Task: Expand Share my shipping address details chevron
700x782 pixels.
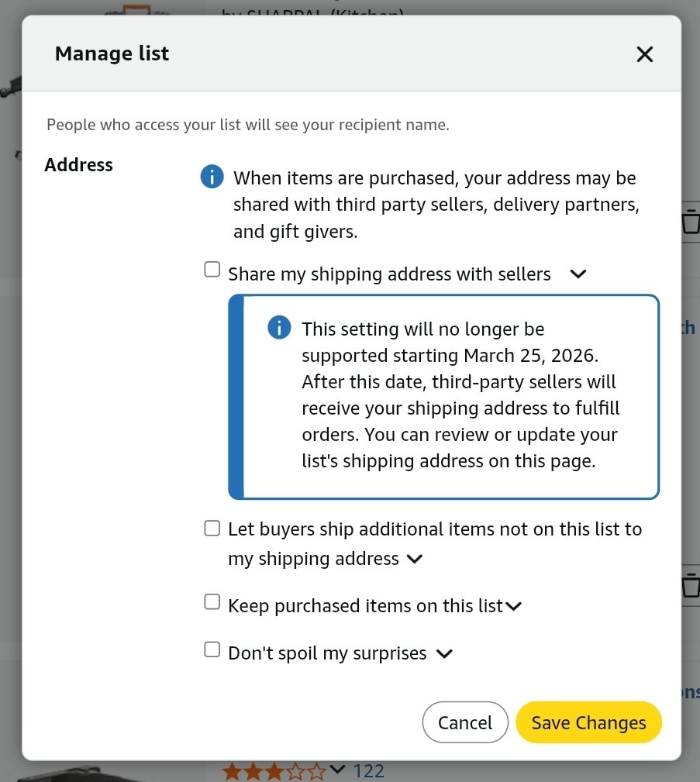Action: point(578,274)
